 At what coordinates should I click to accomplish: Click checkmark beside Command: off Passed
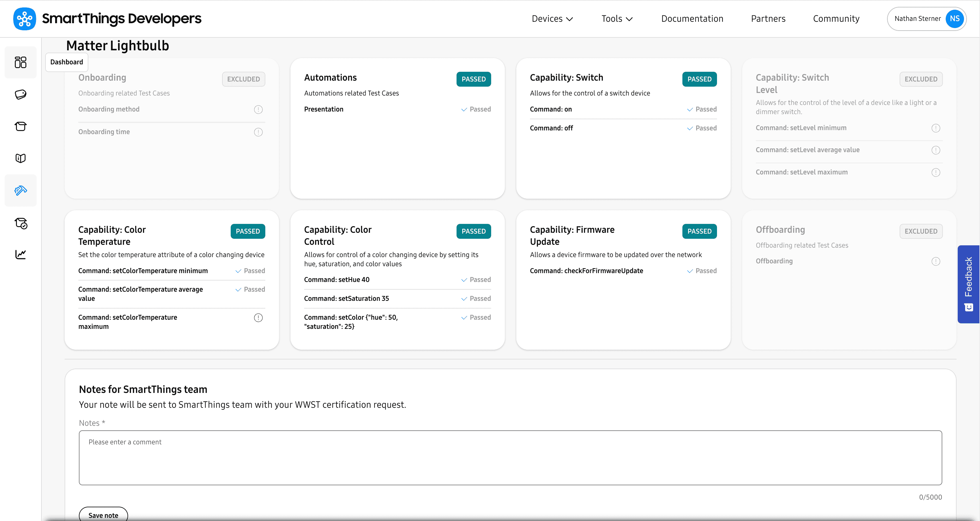point(690,129)
